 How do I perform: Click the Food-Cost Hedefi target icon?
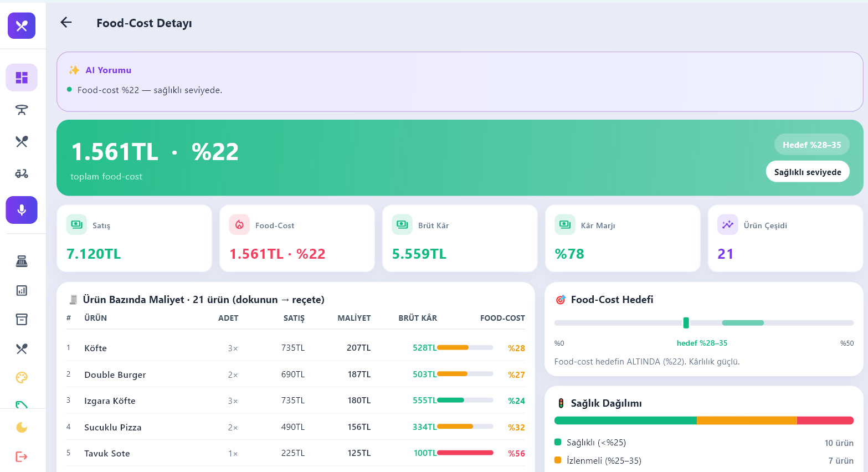click(561, 300)
